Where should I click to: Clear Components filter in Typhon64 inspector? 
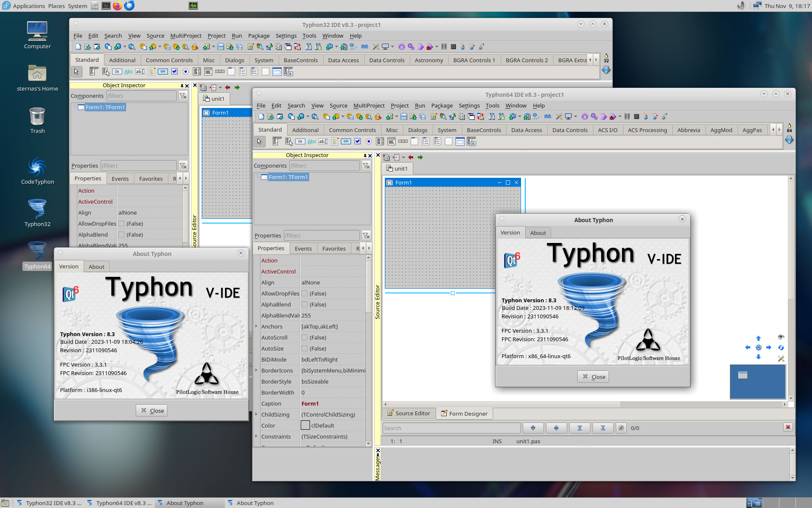coord(366,166)
